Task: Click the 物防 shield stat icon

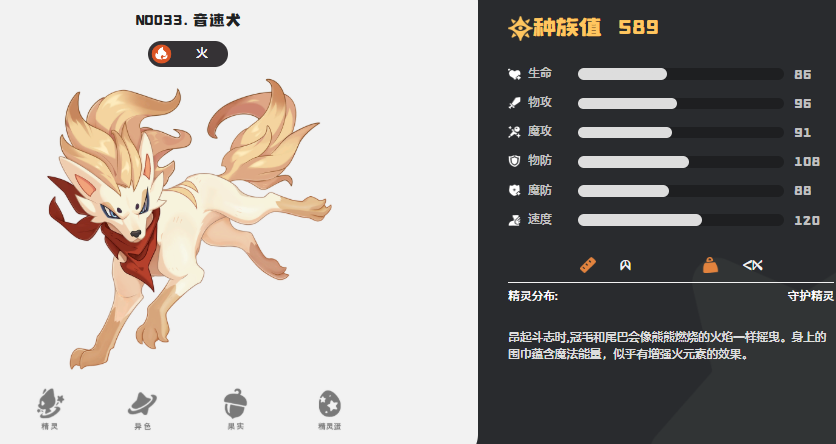Action: (514, 161)
